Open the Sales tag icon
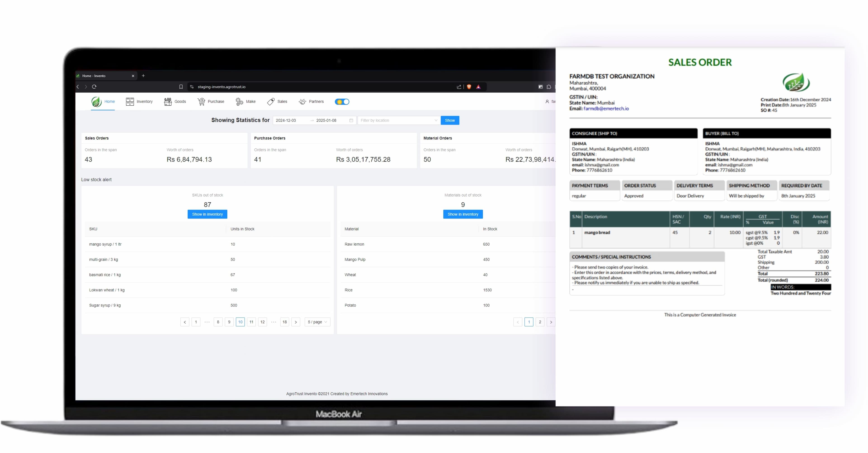Screen dimensions: 868x453 tap(271, 102)
